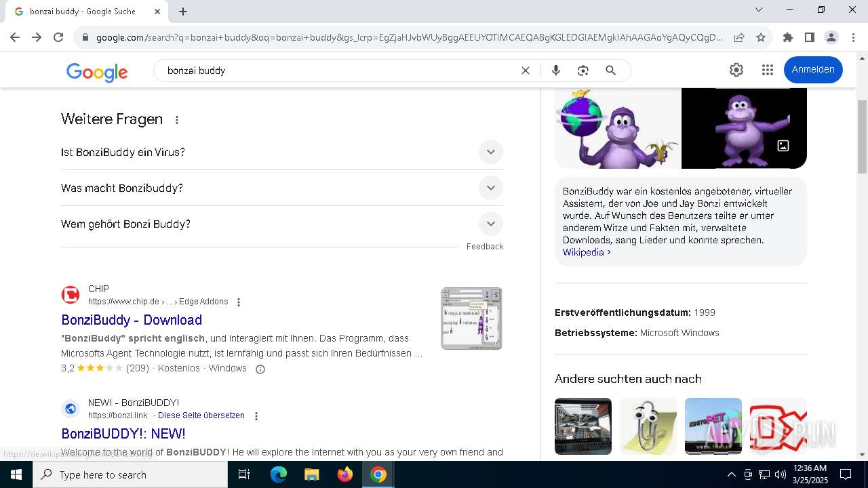
Task: Reload the current page
Action: click(x=58, y=37)
